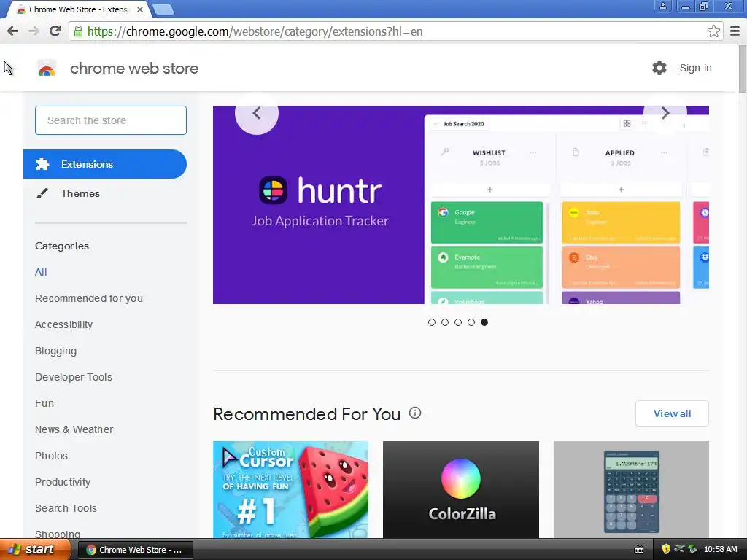Image resolution: width=747 pixels, height=560 pixels.
Task: Open the ColorZilla extension thumbnail
Action: click(x=461, y=489)
